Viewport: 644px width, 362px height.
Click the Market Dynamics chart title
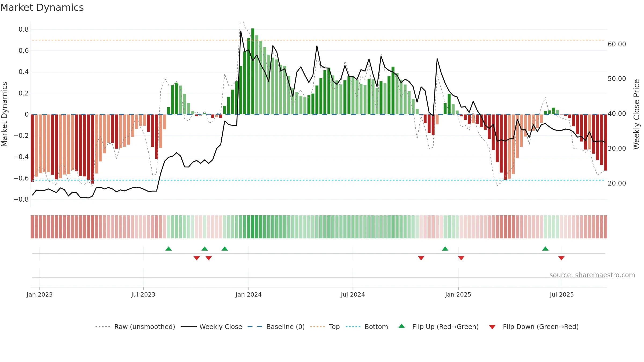pyautogui.click(x=42, y=8)
